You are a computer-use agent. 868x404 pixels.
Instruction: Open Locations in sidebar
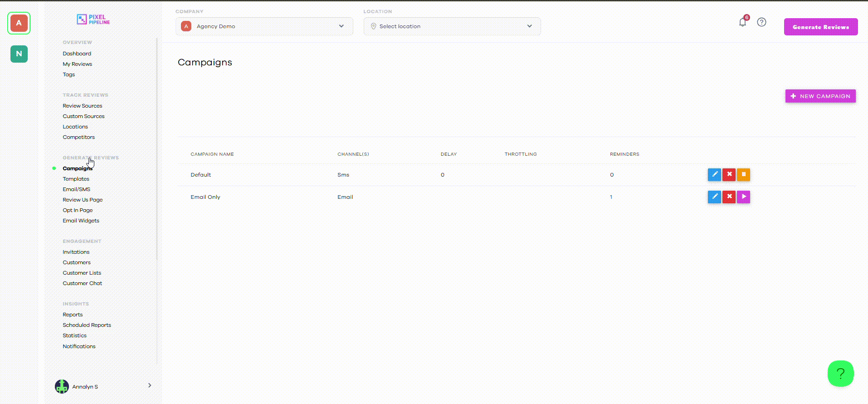pos(75,127)
